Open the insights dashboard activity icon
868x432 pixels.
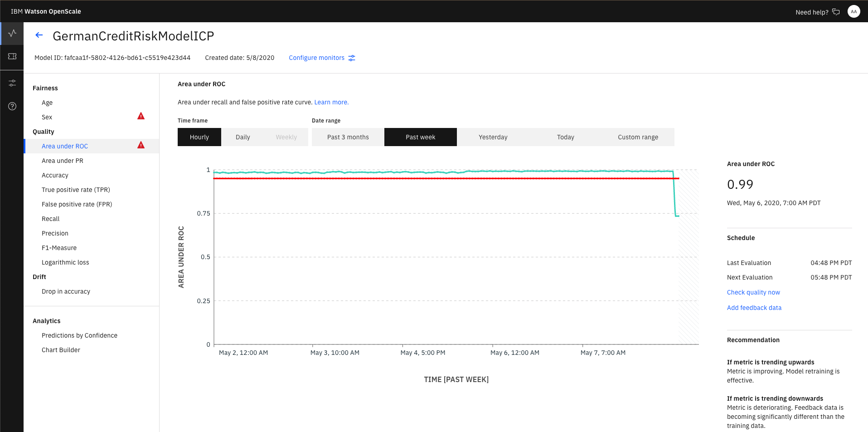[12, 33]
